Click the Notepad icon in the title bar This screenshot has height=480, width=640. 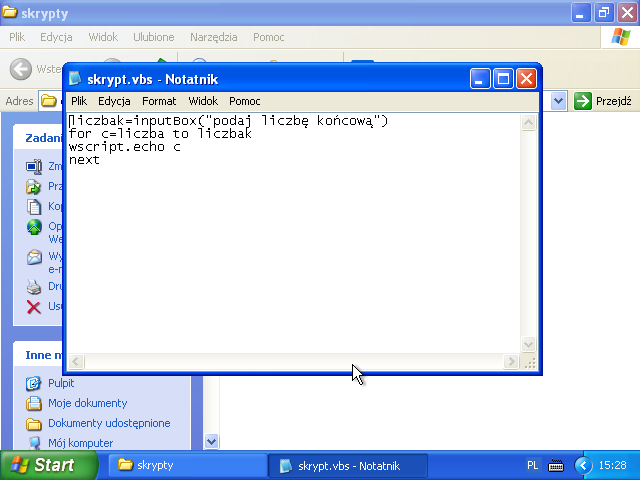click(x=77, y=79)
